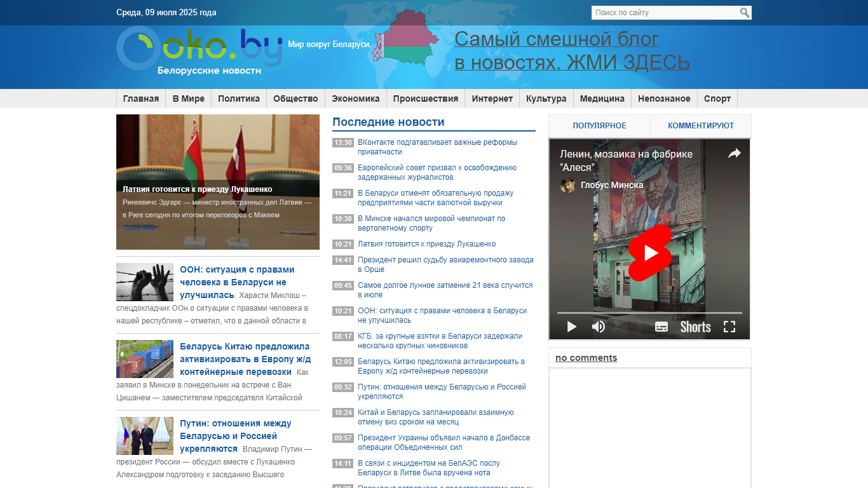Click Putin and Lukashenko thumbnail
This screenshot has height=488, width=868.
145,436
